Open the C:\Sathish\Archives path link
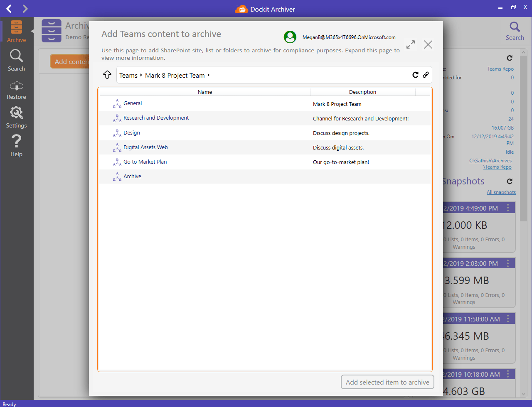 [x=490, y=161]
